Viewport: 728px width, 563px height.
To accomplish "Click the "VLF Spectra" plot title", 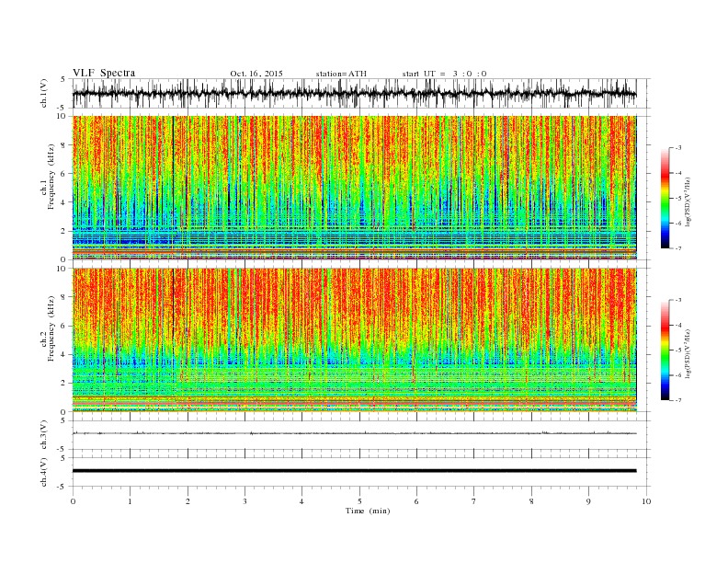I will click(x=104, y=73).
